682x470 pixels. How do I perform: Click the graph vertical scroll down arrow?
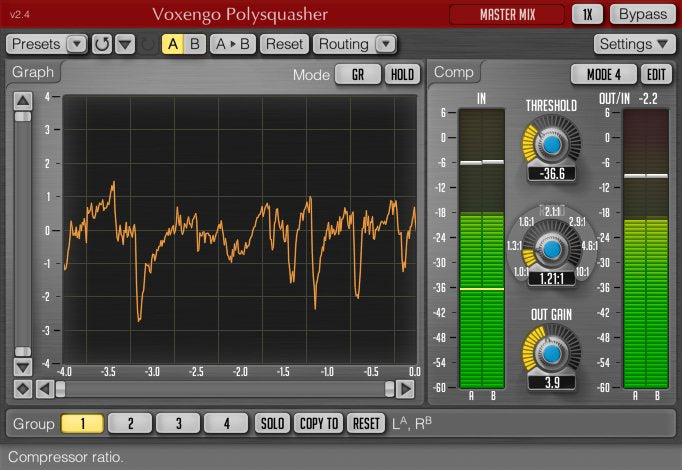tap(23, 367)
